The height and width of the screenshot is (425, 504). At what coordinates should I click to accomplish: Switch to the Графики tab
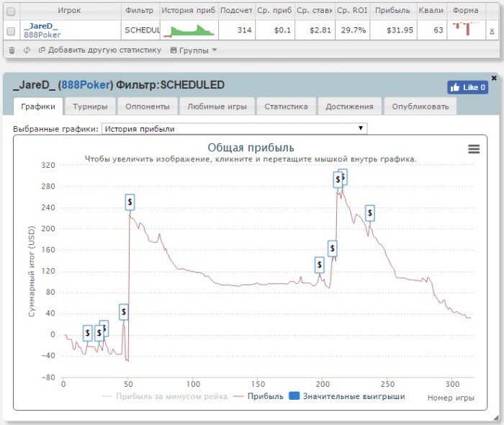coord(38,107)
